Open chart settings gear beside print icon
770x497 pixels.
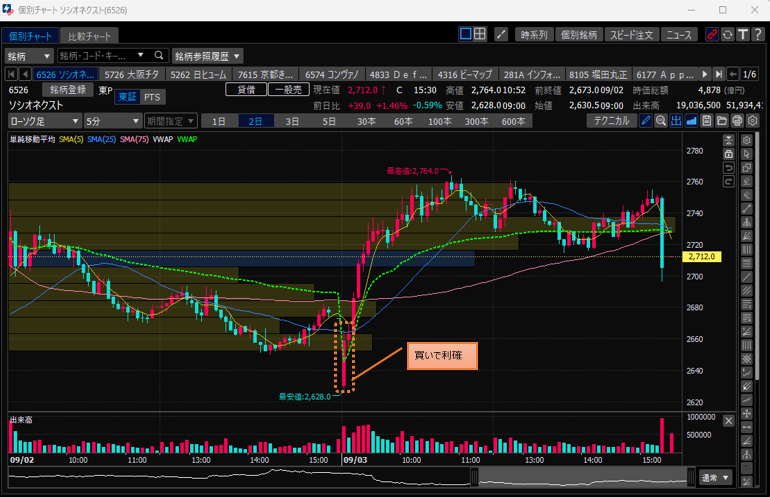click(x=753, y=121)
